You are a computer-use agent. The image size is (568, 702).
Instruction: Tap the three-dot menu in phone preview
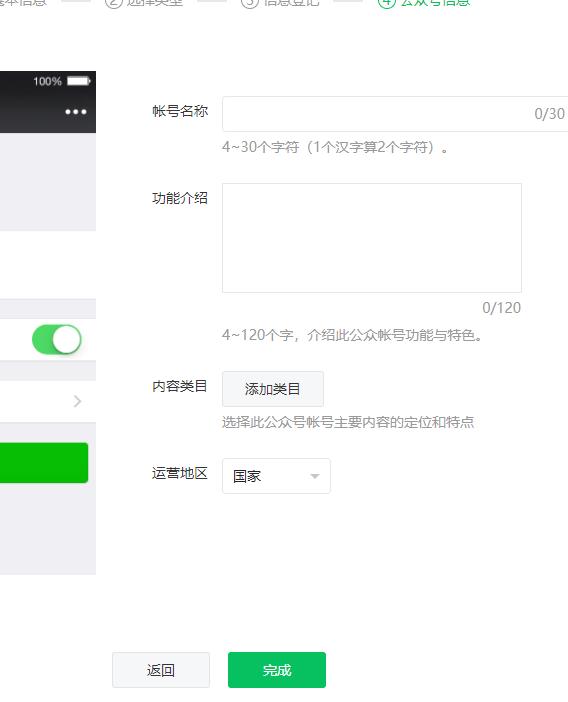(76, 111)
